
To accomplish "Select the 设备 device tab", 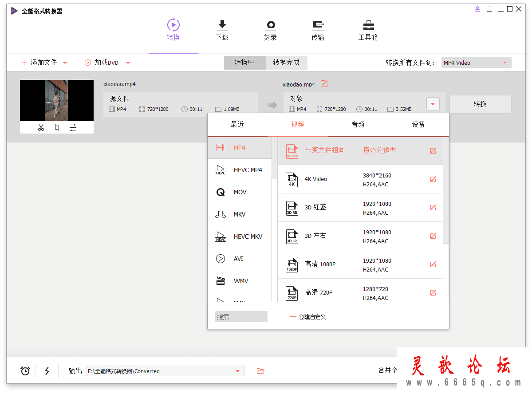I will pos(418,125).
